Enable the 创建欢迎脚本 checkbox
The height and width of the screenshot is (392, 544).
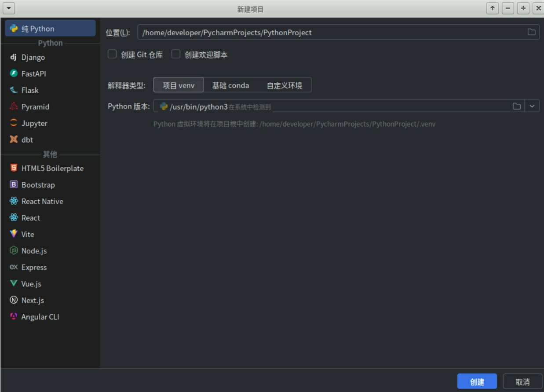click(176, 54)
